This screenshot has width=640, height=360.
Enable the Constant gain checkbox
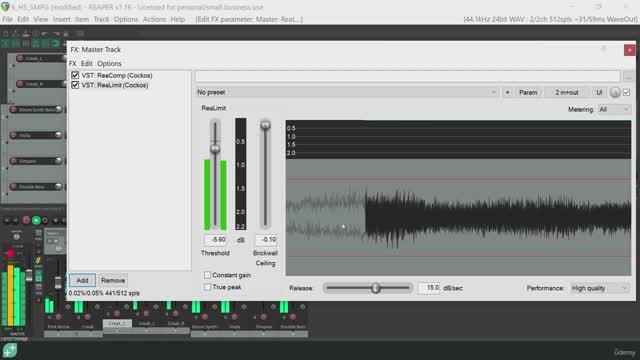207,275
